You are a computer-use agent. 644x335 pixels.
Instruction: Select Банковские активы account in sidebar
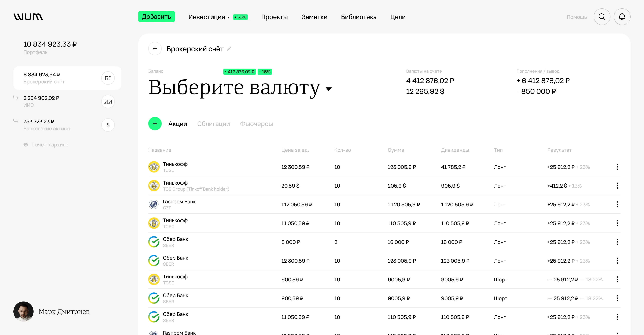click(67, 125)
